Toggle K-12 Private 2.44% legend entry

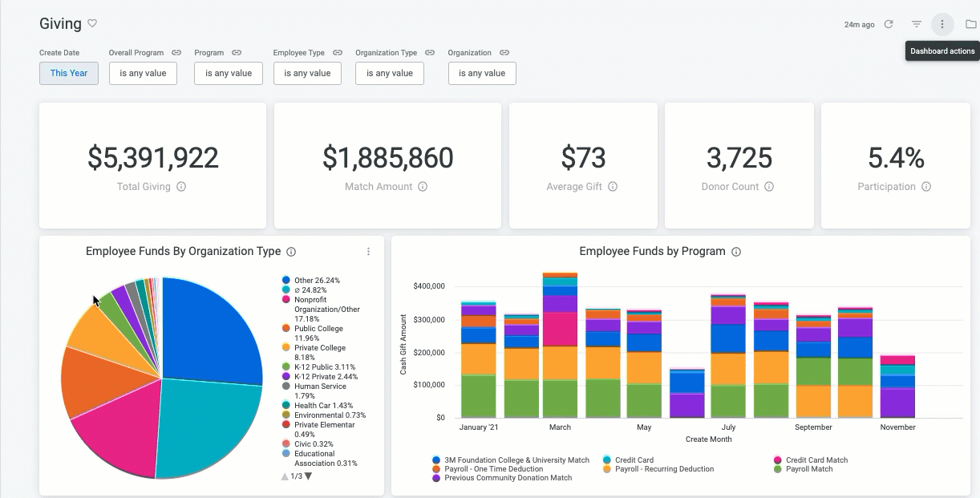pos(320,377)
